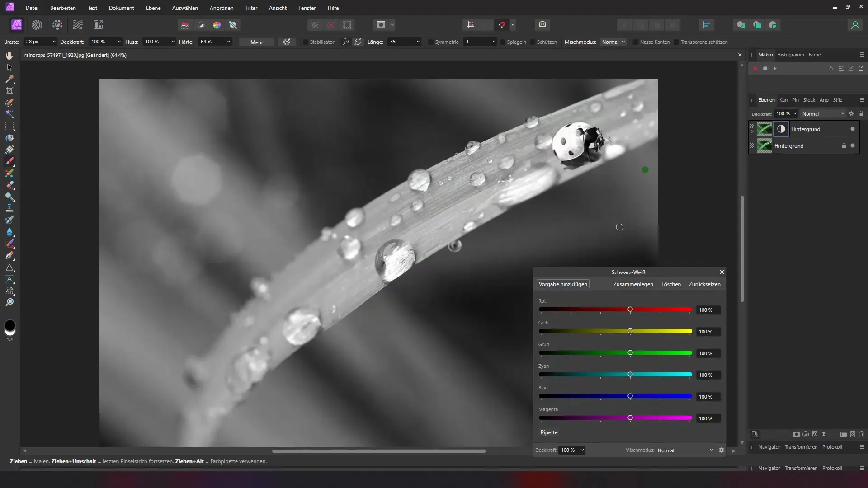868x488 pixels.
Task: Enable the Nasse Kanten checkbox
Action: [x=636, y=42]
